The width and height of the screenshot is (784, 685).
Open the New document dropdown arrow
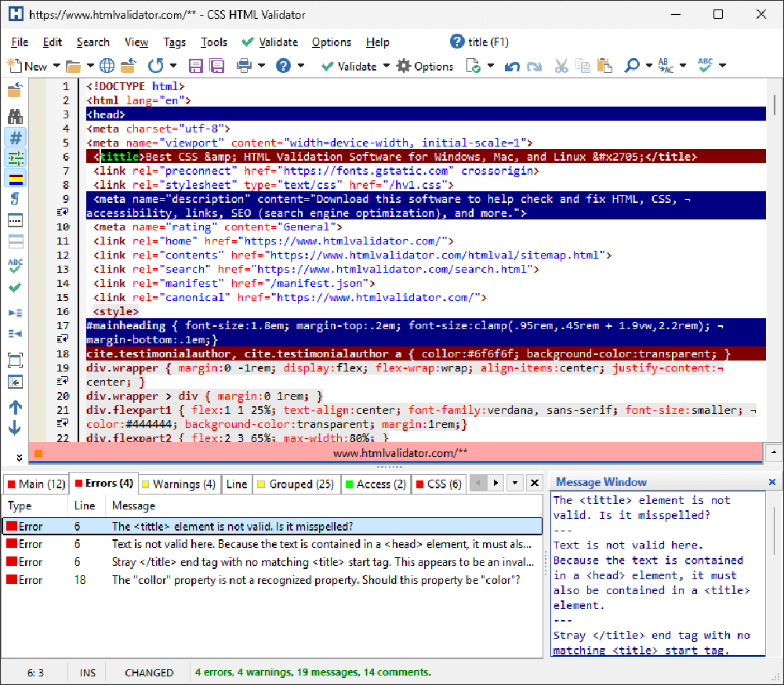point(56,67)
